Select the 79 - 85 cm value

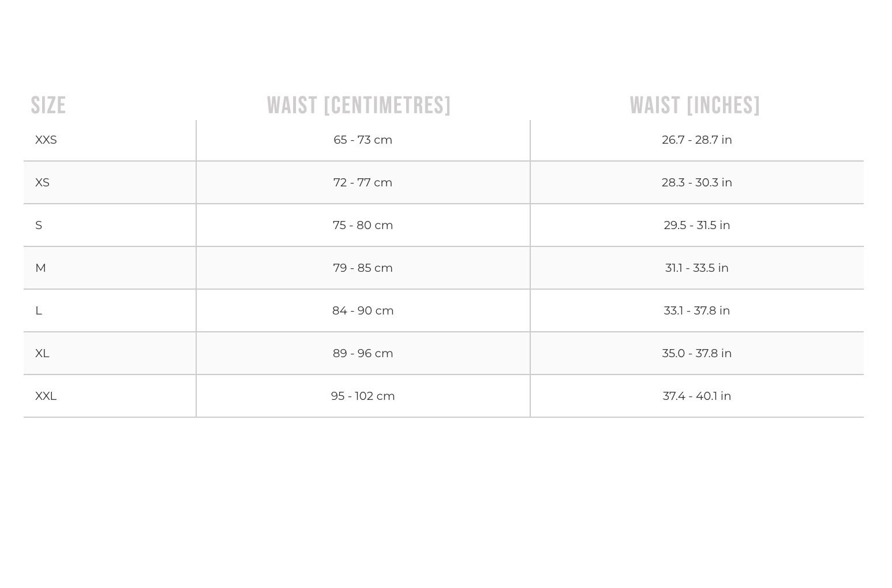click(x=363, y=268)
